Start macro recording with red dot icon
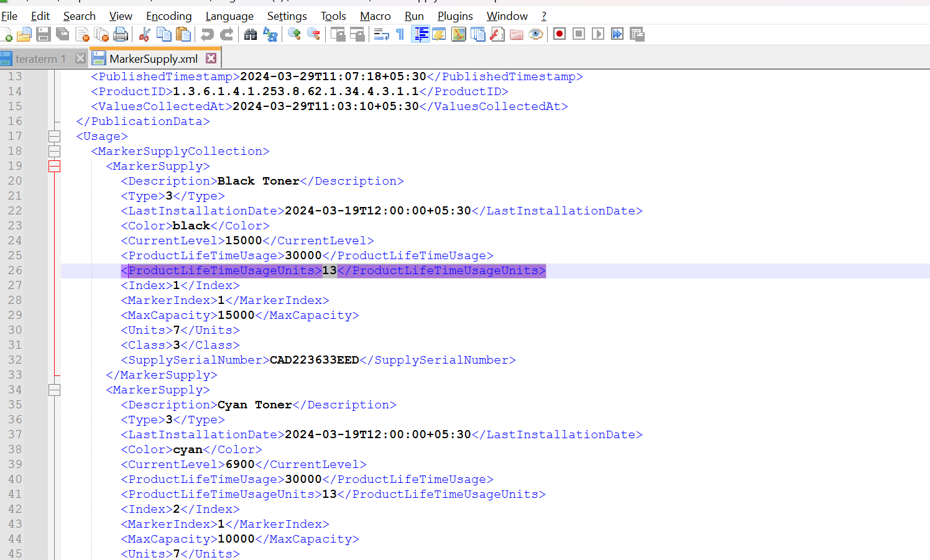 pyautogui.click(x=559, y=34)
